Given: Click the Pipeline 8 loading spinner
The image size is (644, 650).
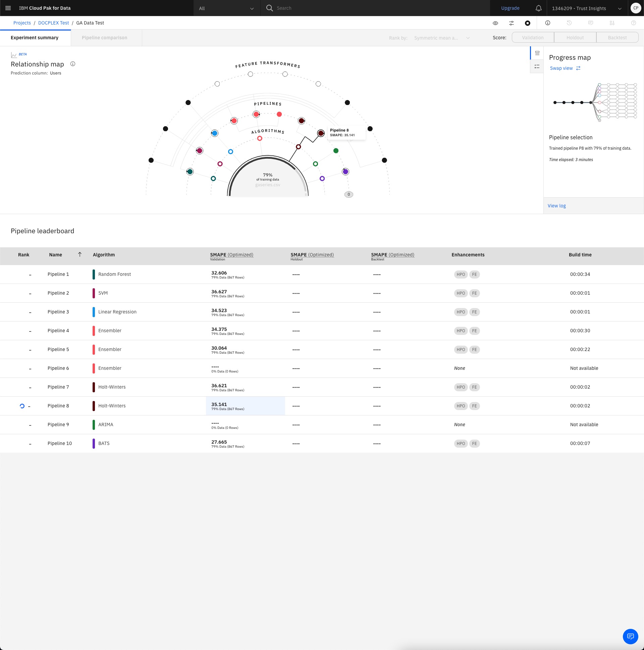Looking at the screenshot, I should tap(22, 406).
